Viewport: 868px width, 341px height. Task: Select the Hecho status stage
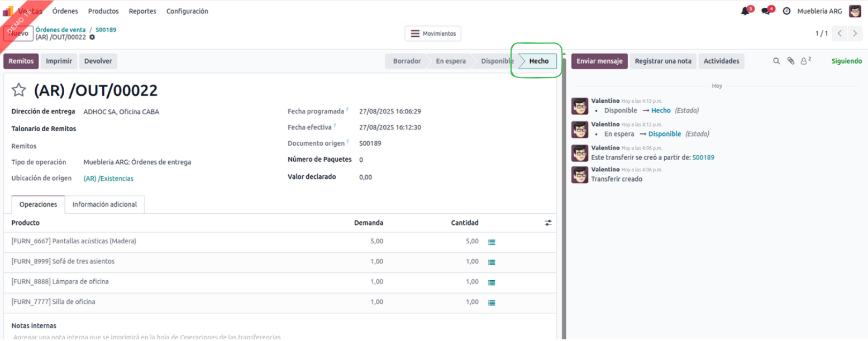538,61
